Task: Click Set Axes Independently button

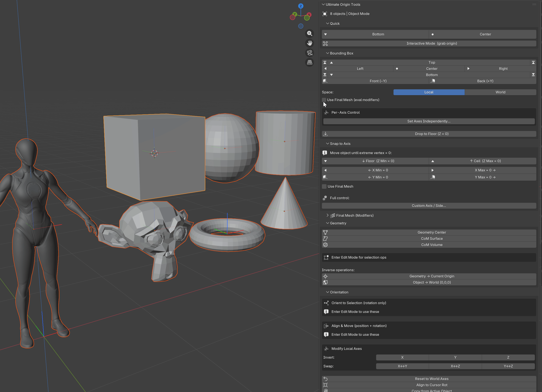Action: tap(429, 121)
